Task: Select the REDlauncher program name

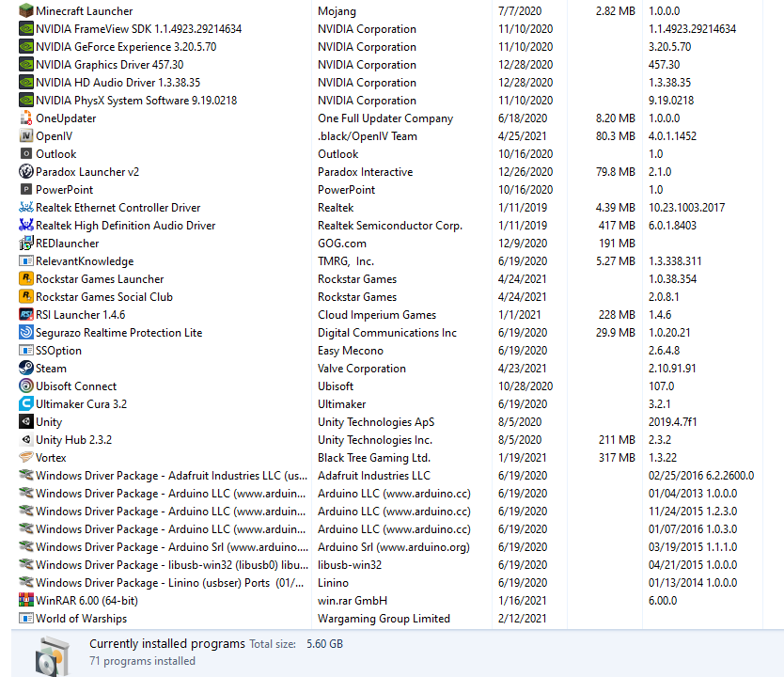Action: 67,243
